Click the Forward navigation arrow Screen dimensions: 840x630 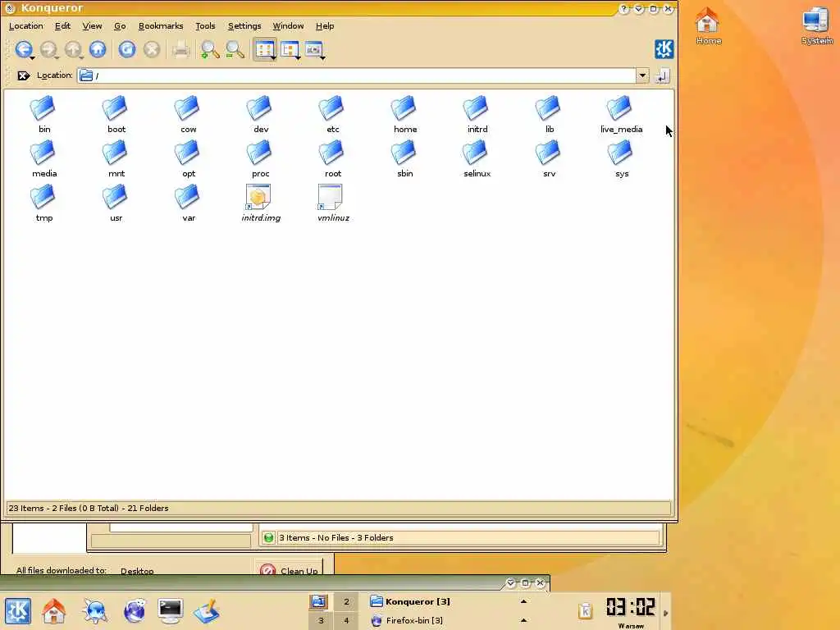tap(48, 49)
